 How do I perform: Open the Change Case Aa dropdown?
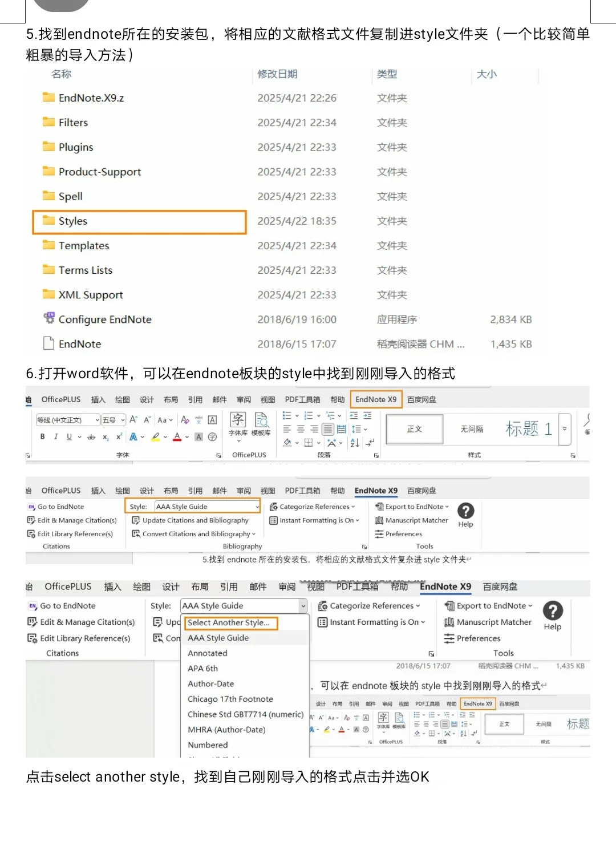tap(165, 420)
